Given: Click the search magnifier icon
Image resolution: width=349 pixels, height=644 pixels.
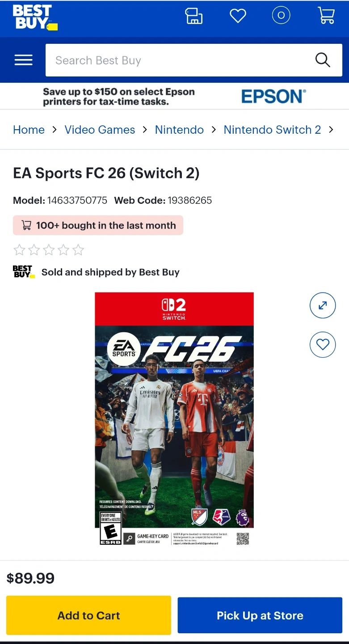Looking at the screenshot, I should (323, 59).
